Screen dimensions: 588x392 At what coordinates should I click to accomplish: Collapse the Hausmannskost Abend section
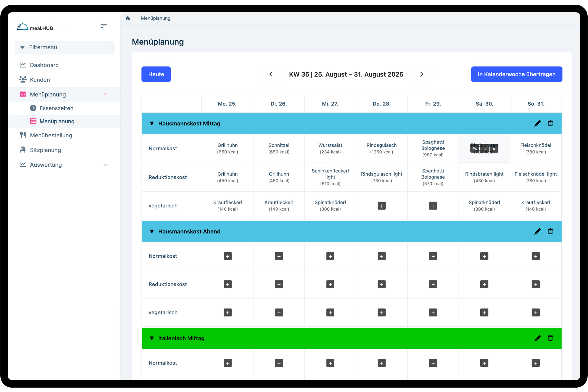click(x=152, y=231)
